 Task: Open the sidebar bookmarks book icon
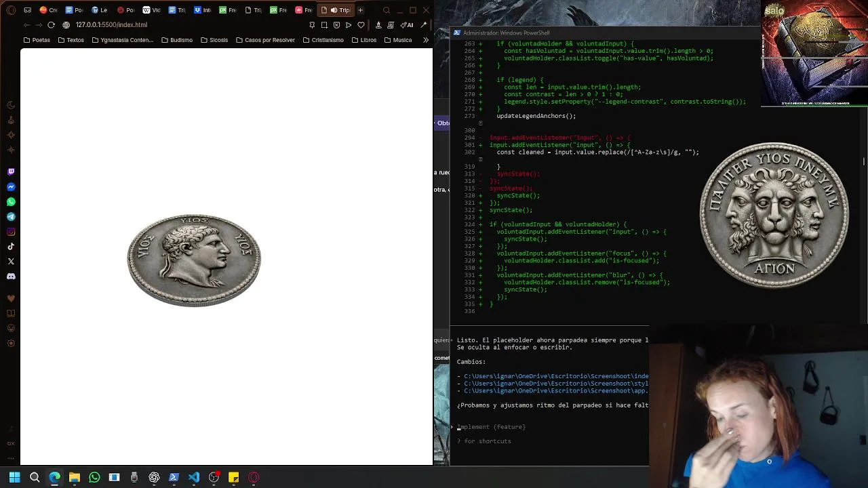11,313
